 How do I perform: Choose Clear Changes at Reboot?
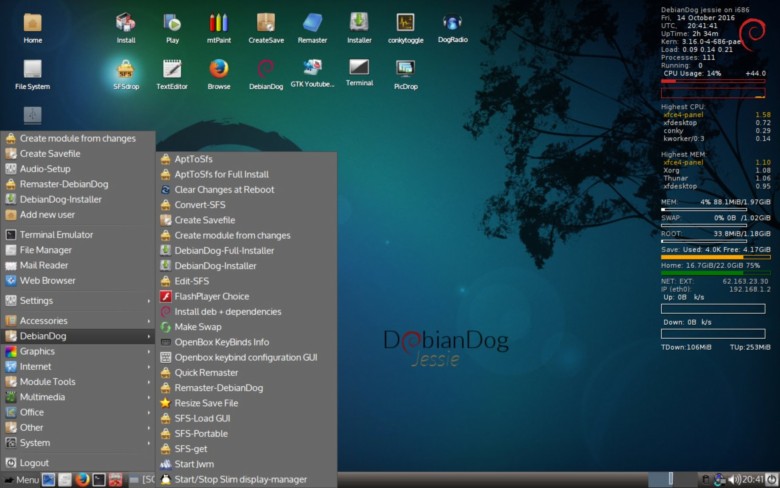(247, 190)
